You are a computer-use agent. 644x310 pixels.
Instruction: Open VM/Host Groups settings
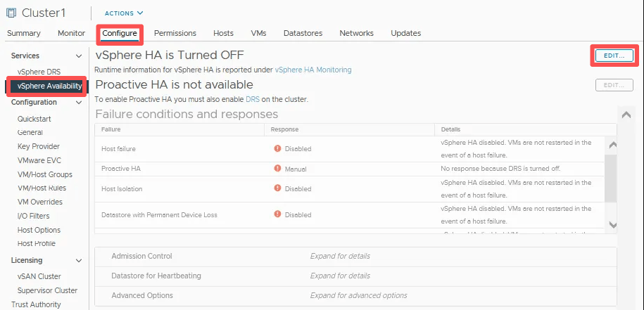(45, 174)
